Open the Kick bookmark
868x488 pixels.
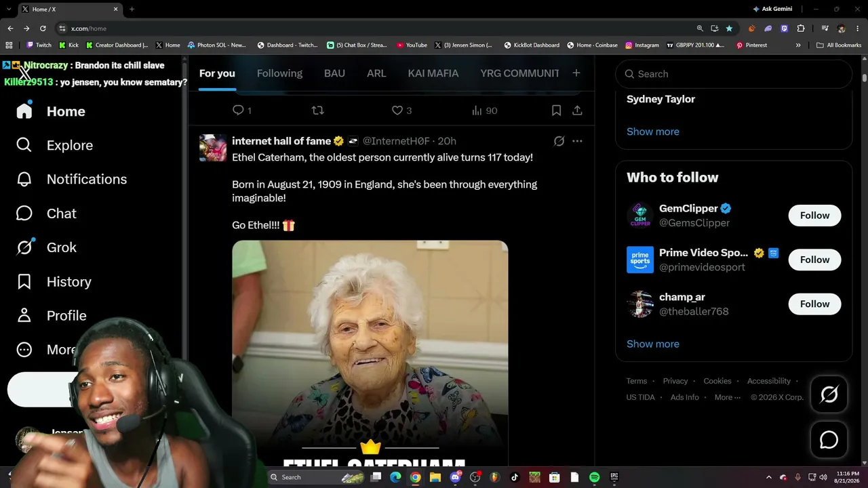(68, 45)
